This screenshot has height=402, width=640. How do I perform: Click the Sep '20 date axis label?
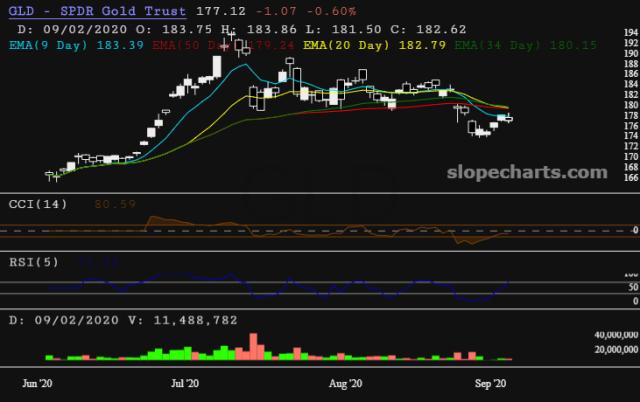(x=490, y=384)
